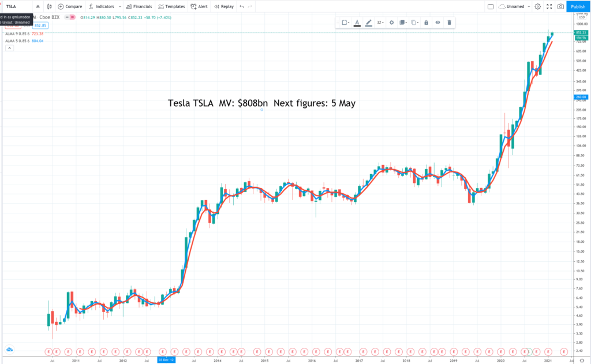Open indicator Templates

point(171,6)
